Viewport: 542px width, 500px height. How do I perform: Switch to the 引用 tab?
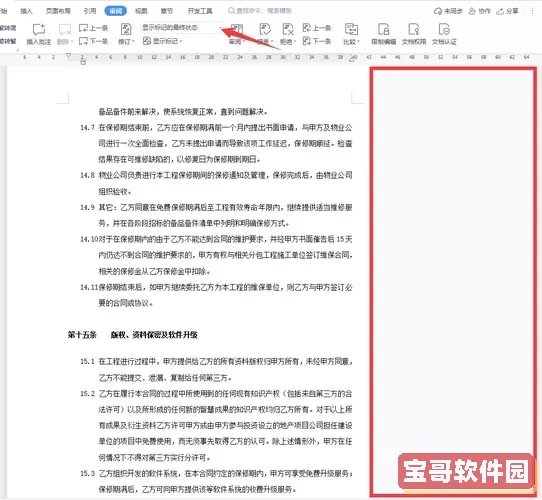click(x=90, y=11)
